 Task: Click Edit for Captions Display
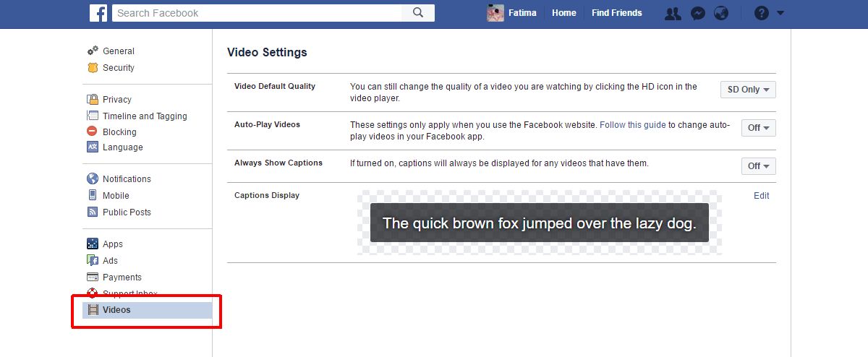pos(761,196)
